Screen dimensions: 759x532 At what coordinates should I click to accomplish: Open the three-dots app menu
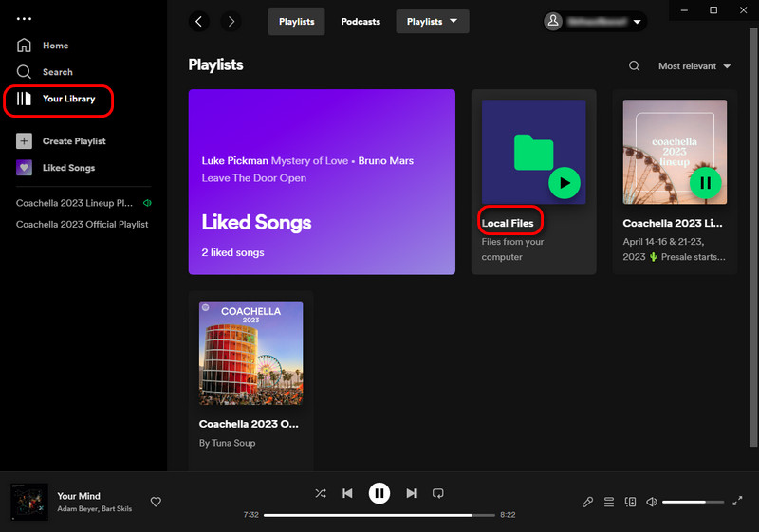click(x=24, y=19)
